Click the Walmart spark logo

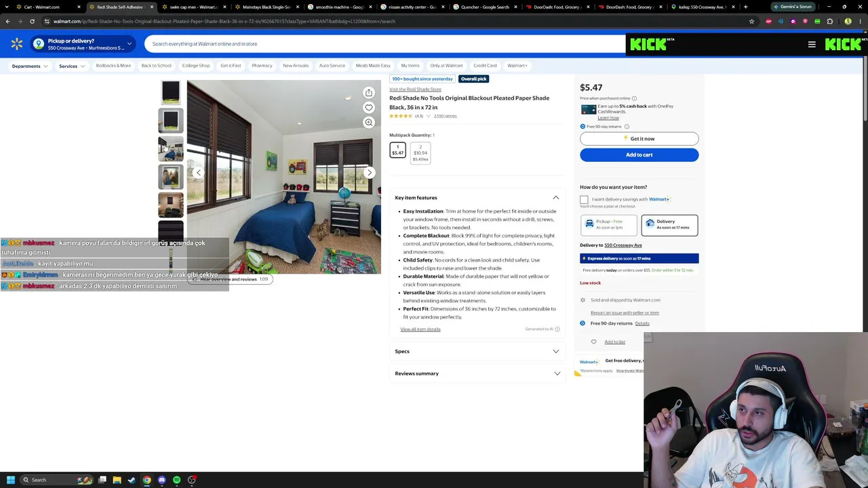[x=17, y=44]
